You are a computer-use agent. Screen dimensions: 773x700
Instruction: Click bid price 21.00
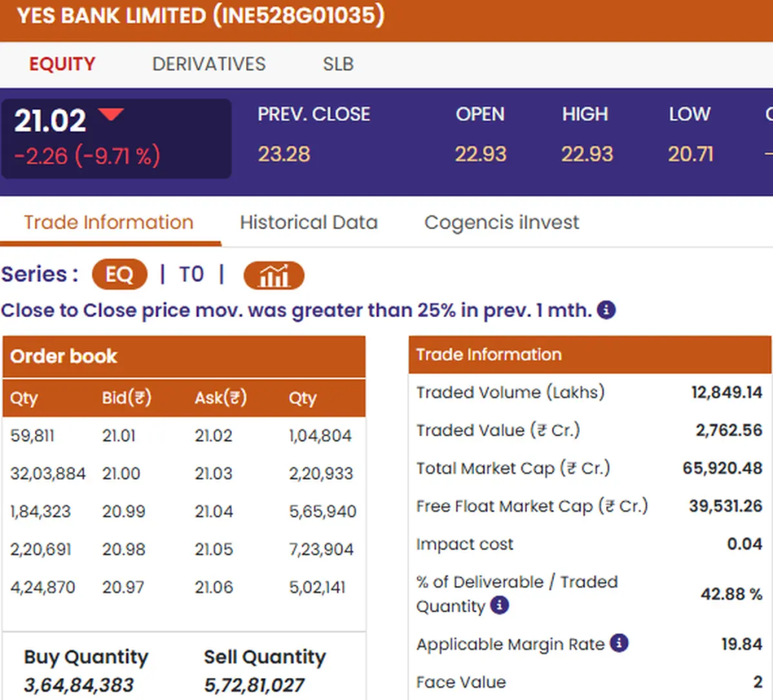(122, 473)
